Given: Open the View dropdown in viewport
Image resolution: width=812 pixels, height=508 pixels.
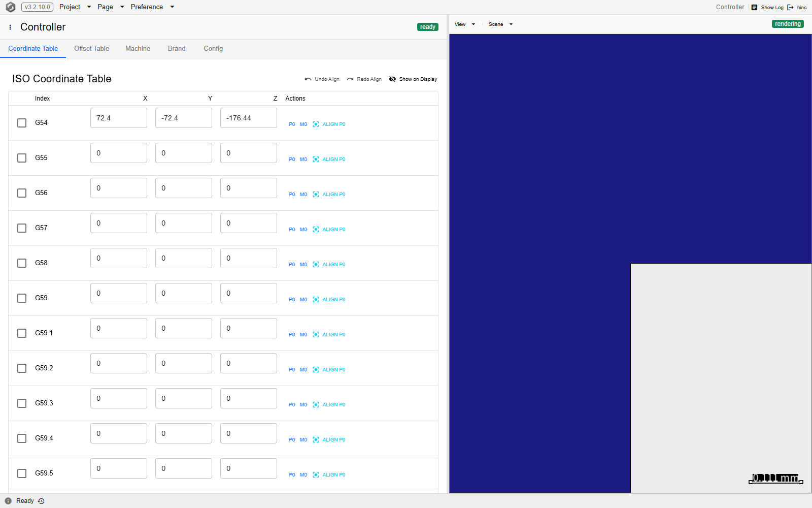Looking at the screenshot, I should 465,24.
